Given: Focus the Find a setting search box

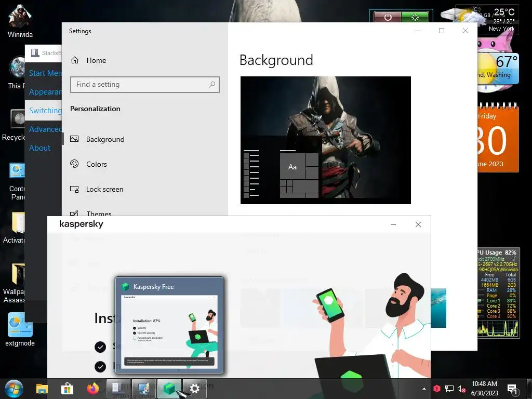Looking at the screenshot, I should [145, 85].
